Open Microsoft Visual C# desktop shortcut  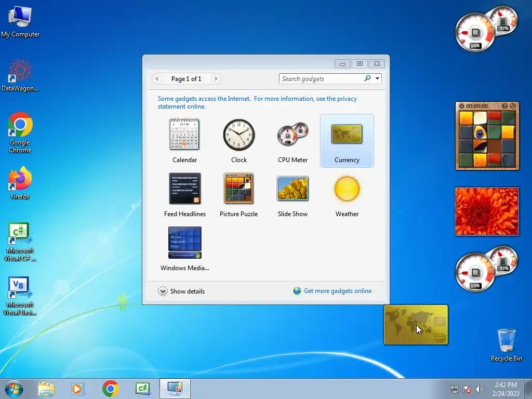(20, 242)
